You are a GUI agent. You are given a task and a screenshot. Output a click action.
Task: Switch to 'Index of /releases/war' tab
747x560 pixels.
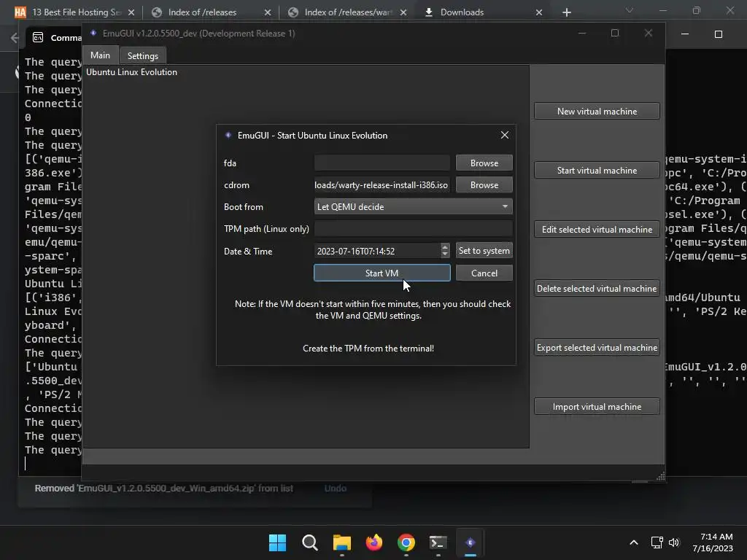(347, 12)
